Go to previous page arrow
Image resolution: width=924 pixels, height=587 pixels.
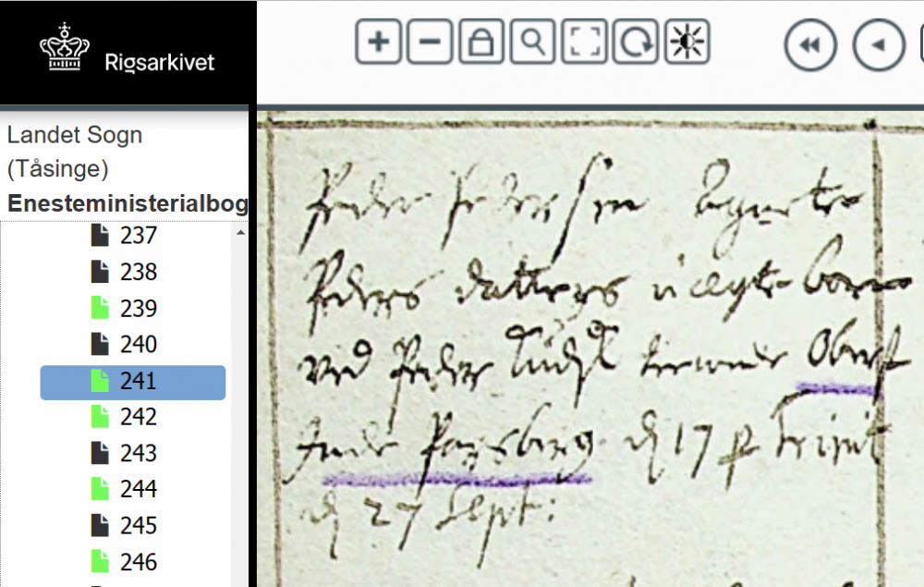(x=880, y=44)
